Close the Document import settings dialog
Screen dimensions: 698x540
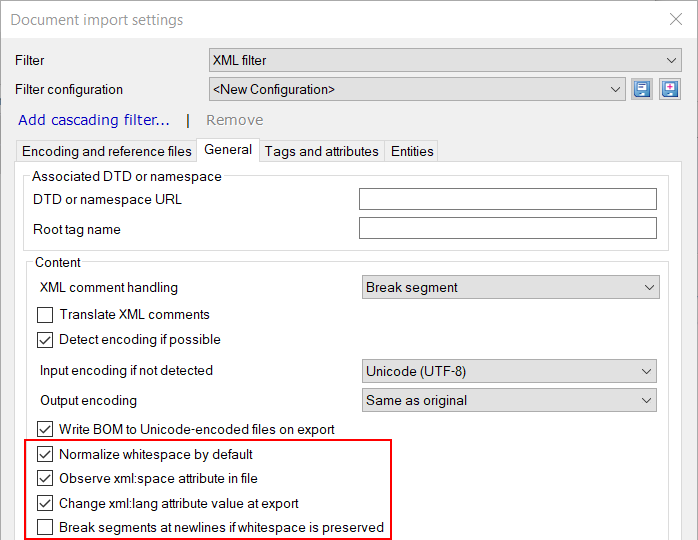click(x=676, y=19)
